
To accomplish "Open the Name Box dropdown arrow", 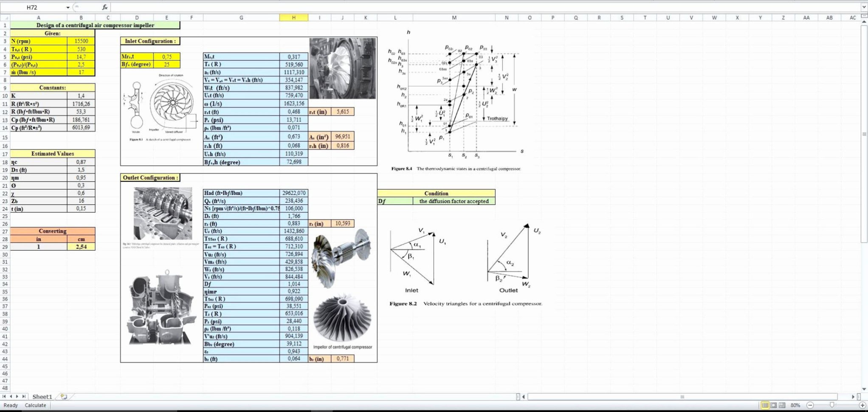I will point(68,8).
